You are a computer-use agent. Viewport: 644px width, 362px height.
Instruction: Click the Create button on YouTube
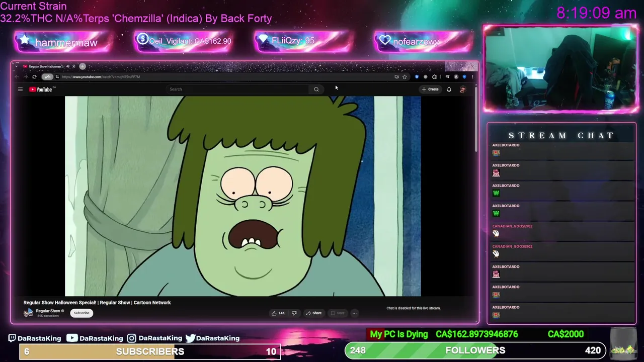(430, 89)
